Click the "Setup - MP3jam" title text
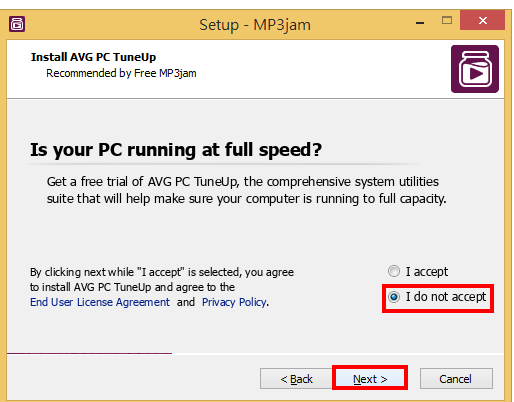 tap(255, 25)
